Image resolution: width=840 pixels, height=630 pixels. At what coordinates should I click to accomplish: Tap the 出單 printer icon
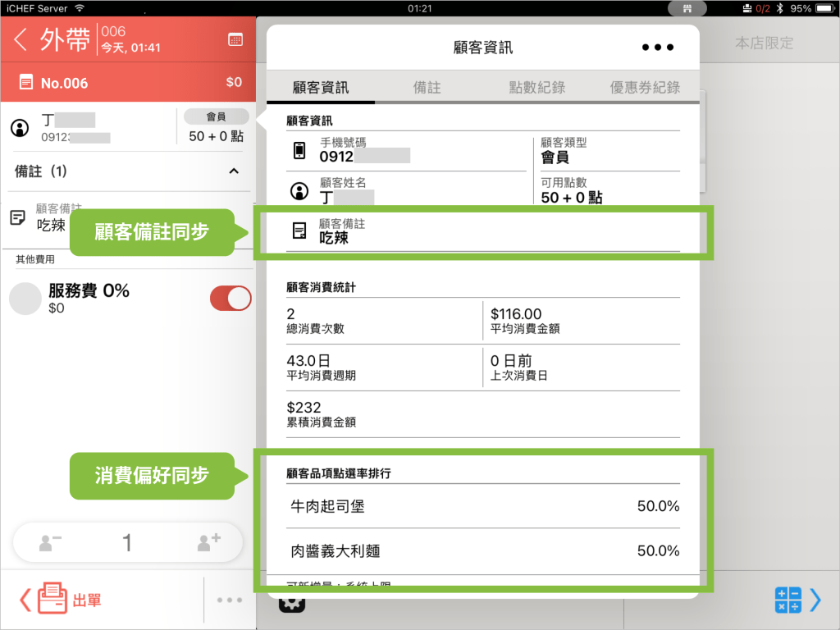(52, 600)
